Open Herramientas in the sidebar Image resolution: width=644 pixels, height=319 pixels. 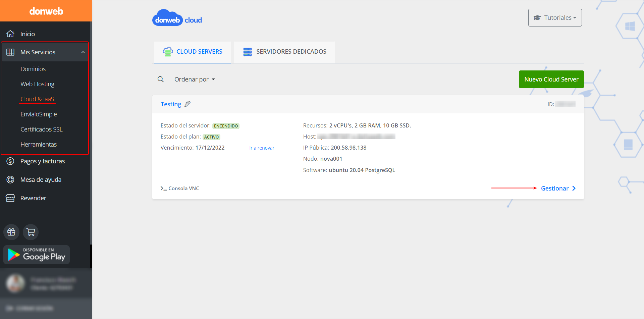pos(39,144)
